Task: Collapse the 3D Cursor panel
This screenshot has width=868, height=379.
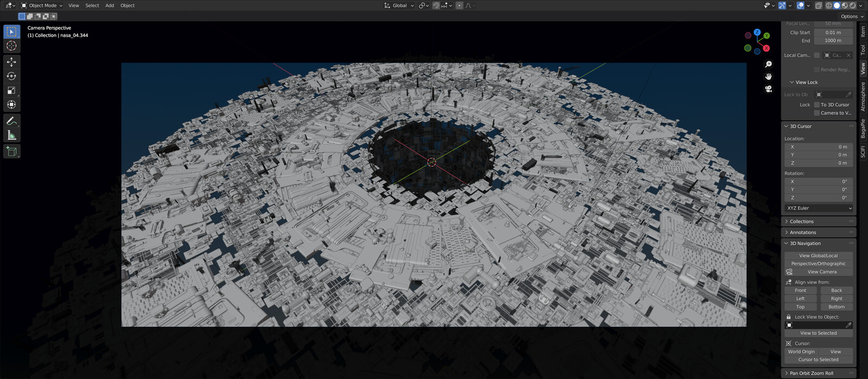Action: point(819,126)
